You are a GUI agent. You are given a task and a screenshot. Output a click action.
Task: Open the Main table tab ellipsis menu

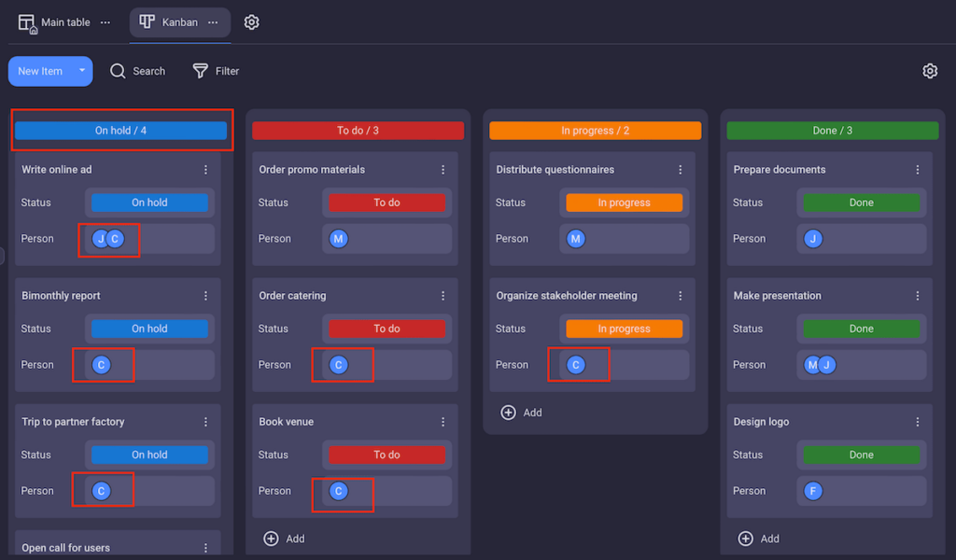(x=105, y=21)
